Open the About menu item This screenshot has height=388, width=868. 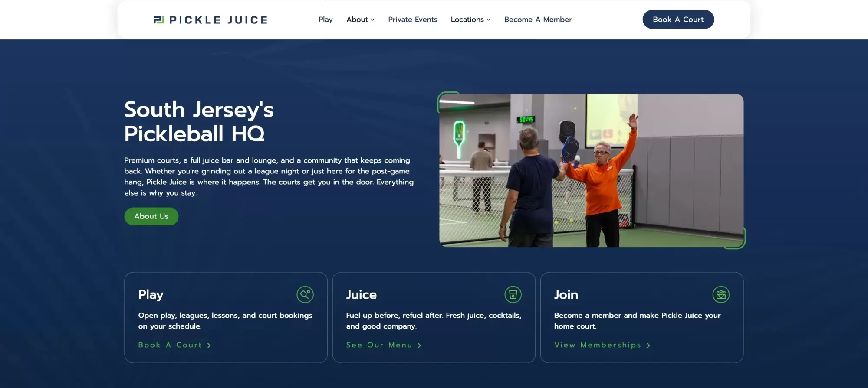coord(357,20)
